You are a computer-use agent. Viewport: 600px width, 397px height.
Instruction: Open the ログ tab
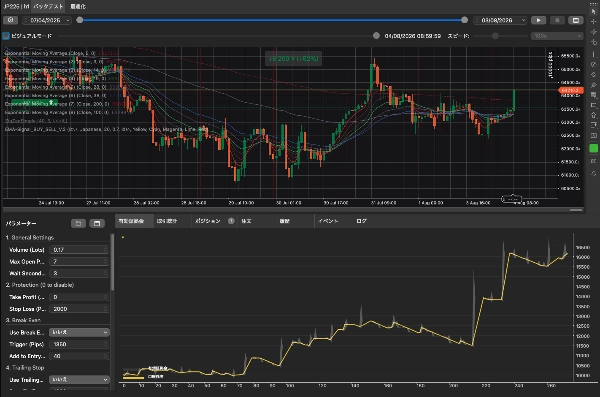click(361, 221)
